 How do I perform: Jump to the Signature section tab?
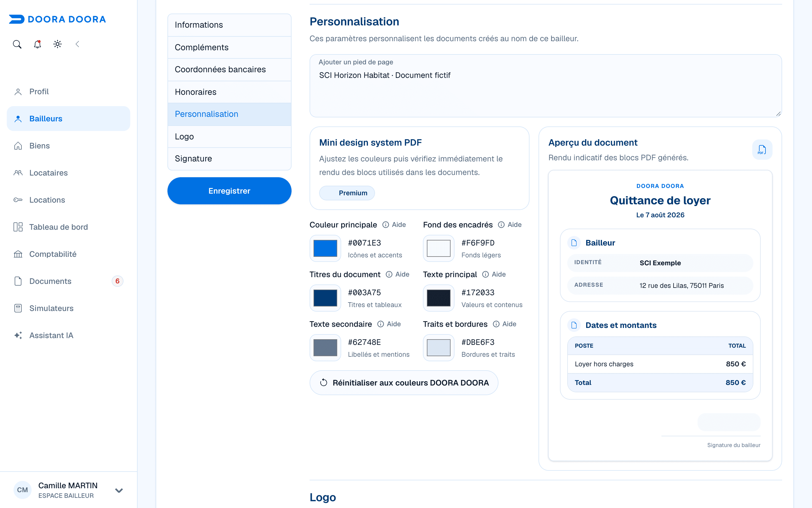(x=230, y=159)
